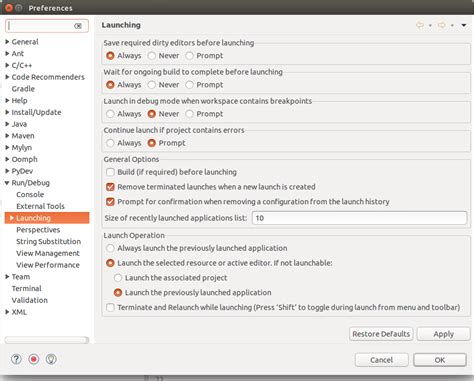Viewport: 474px width, 381px height.
Task: Go forward with the yellow forward arrow
Action: pyautogui.click(x=442, y=25)
